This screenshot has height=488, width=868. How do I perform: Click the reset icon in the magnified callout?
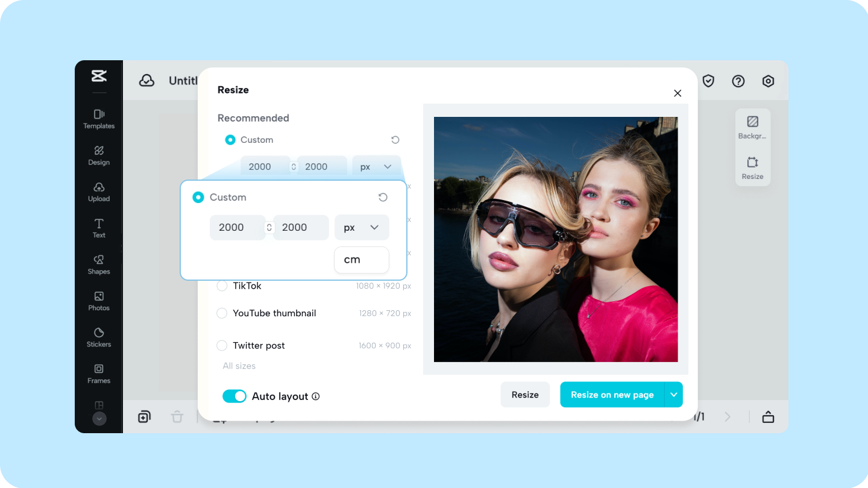pyautogui.click(x=383, y=197)
